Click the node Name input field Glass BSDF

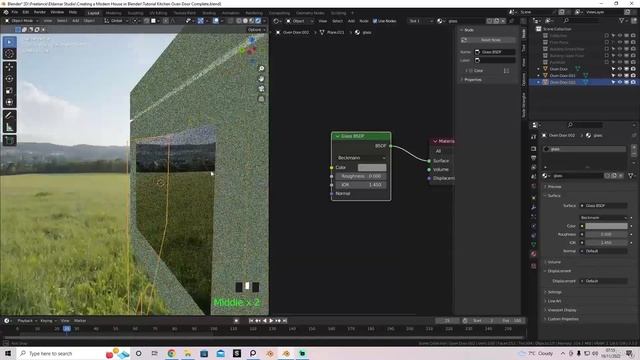tap(494, 52)
